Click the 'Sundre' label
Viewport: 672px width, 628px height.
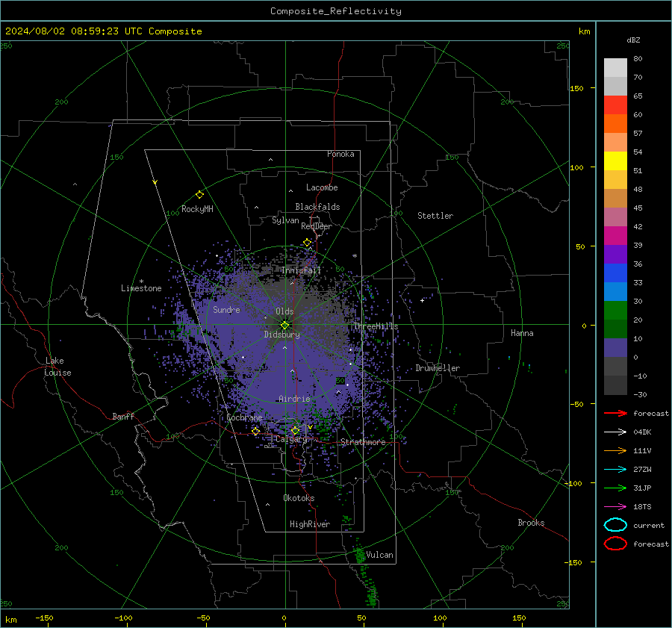227,309
